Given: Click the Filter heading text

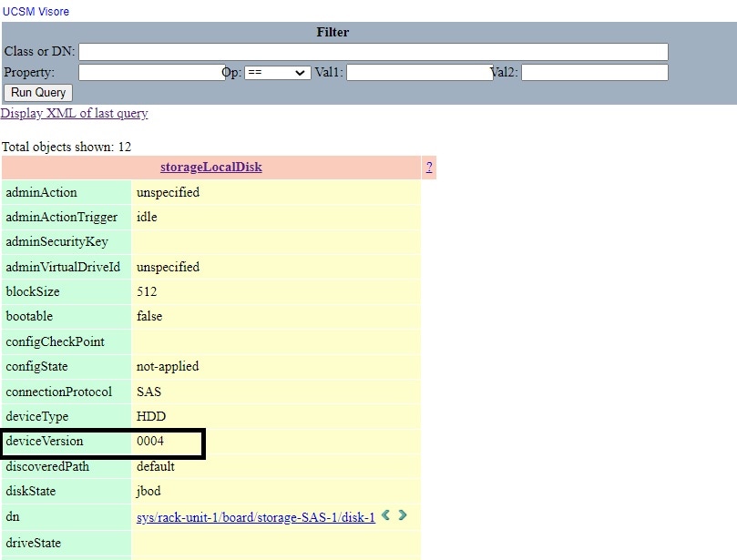Looking at the screenshot, I should click(333, 32).
